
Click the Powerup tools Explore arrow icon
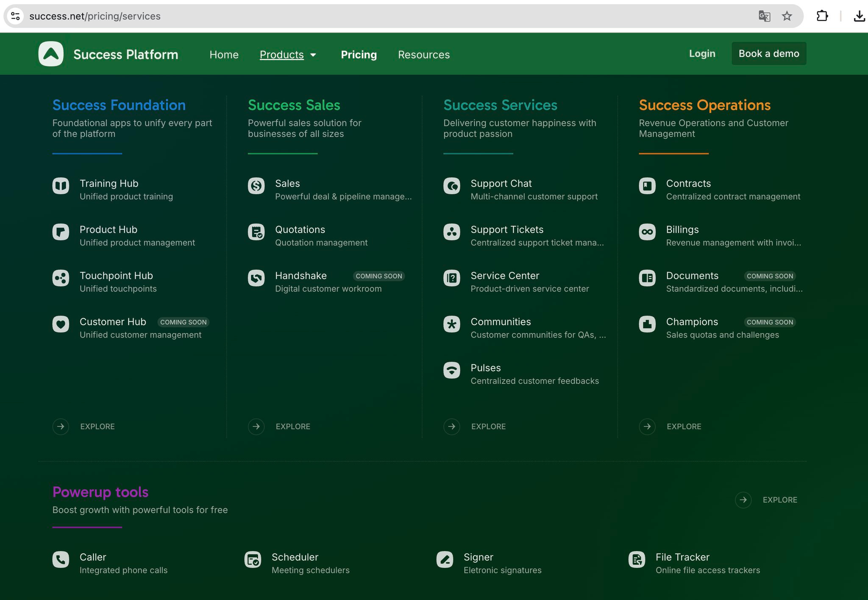tap(743, 500)
